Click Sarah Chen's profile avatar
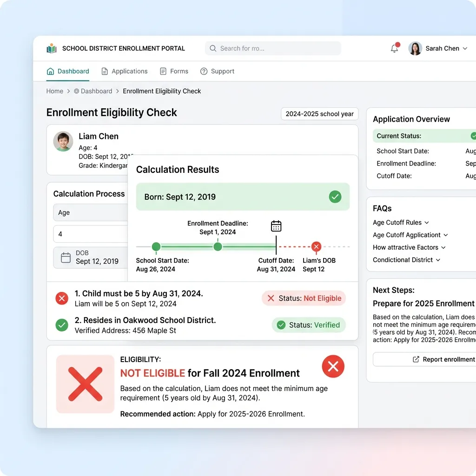This screenshot has height=476, width=476. pos(415,48)
